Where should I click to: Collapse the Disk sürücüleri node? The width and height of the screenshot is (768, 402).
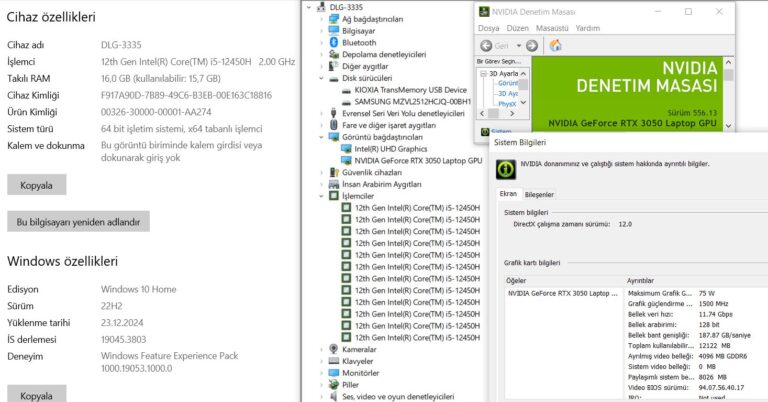pos(322,78)
